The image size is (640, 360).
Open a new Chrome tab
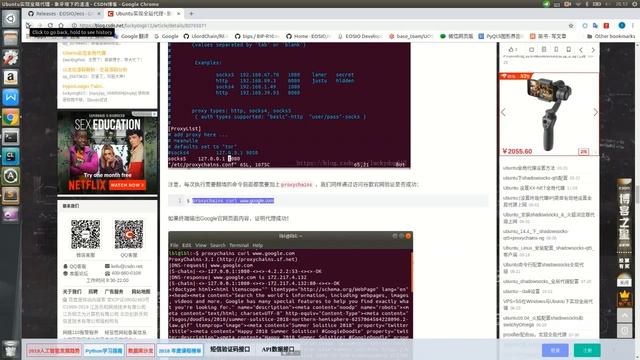(x=191, y=13)
